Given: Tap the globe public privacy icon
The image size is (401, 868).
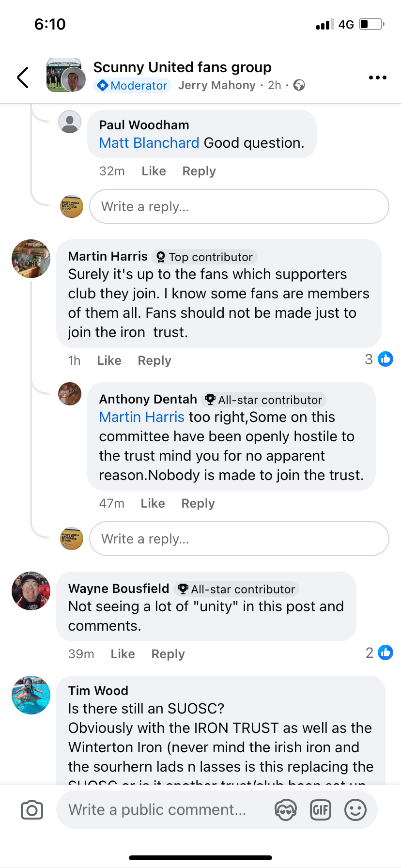Looking at the screenshot, I should [299, 85].
